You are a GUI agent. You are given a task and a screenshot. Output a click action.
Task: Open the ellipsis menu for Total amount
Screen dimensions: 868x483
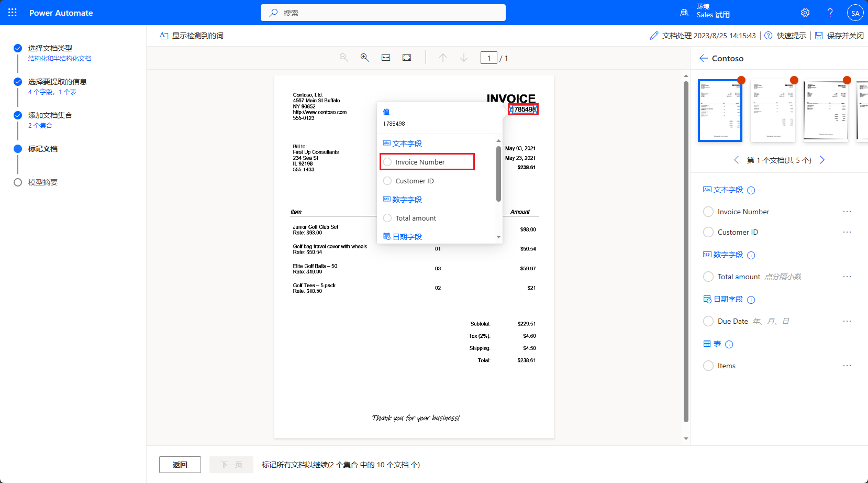pyautogui.click(x=847, y=277)
